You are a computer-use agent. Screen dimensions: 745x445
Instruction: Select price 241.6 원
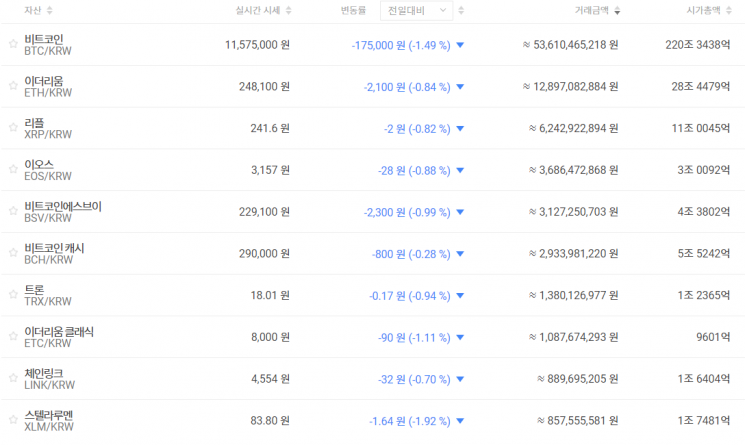click(270, 128)
